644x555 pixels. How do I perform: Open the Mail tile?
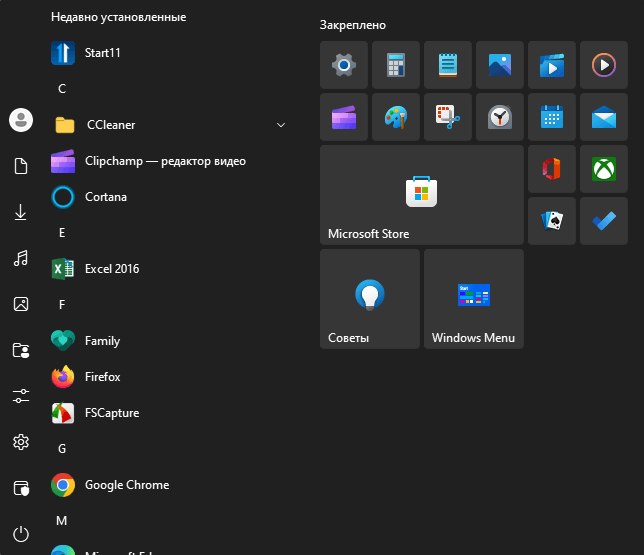coord(604,117)
